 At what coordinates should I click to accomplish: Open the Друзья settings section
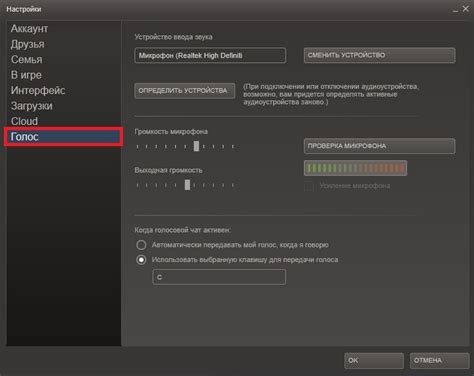pyautogui.click(x=27, y=44)
